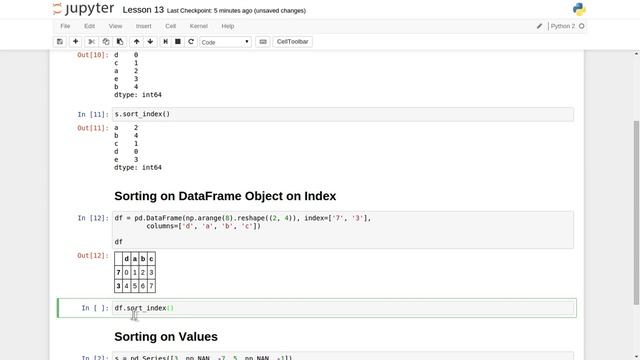Click the Out[10] output prompt

click(93, 55)
